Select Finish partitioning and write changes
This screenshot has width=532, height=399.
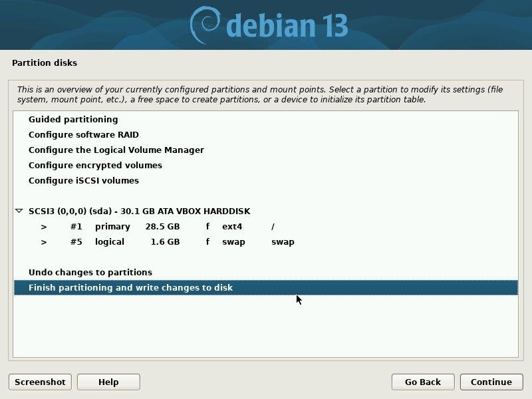coord(265,288)
